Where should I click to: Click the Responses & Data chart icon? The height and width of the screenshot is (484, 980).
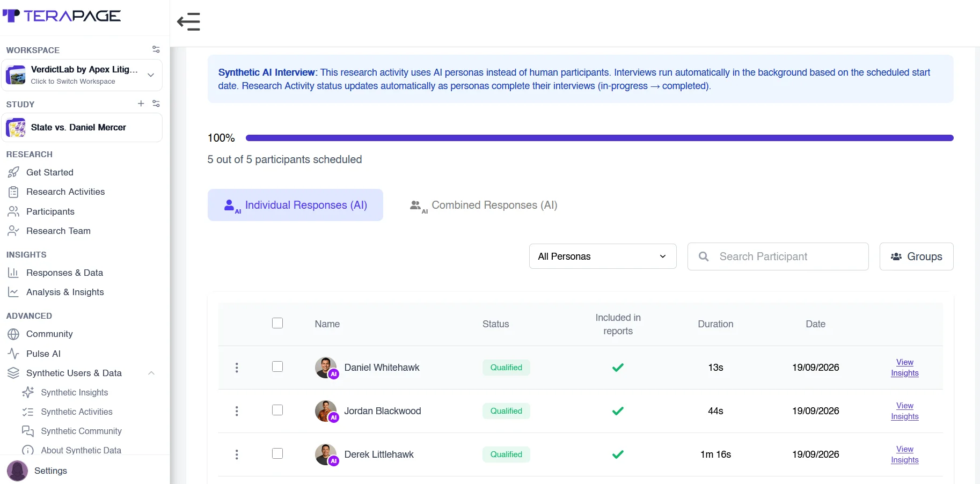click(13, 273)
